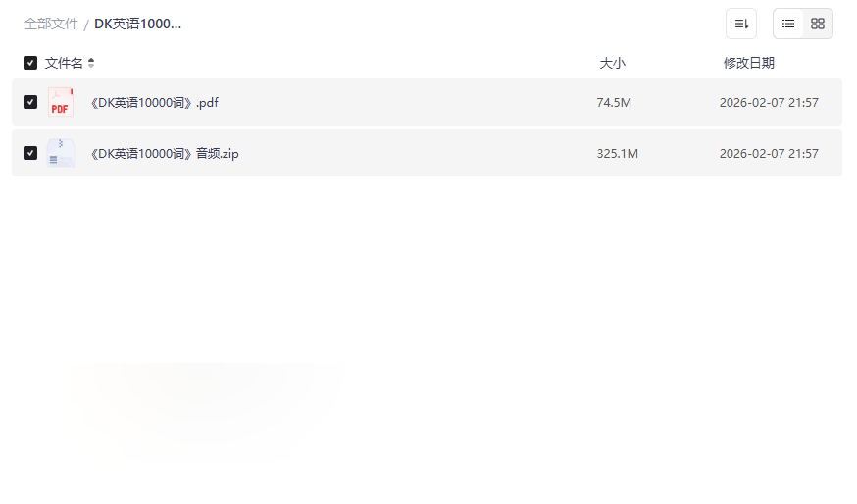Click the PDF file icon
The image size is (857, 504).
tap(60, 102)
